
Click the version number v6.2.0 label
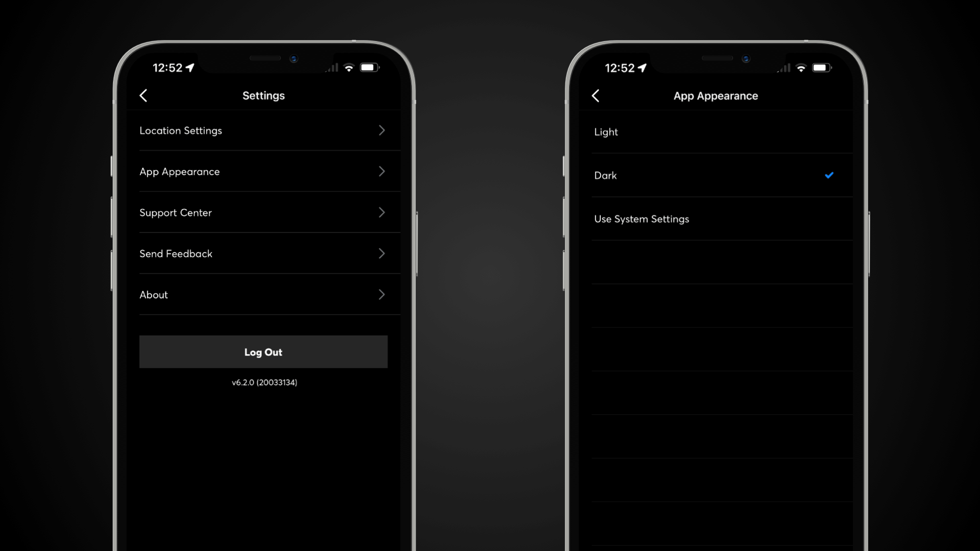click(x=263, y=382)
